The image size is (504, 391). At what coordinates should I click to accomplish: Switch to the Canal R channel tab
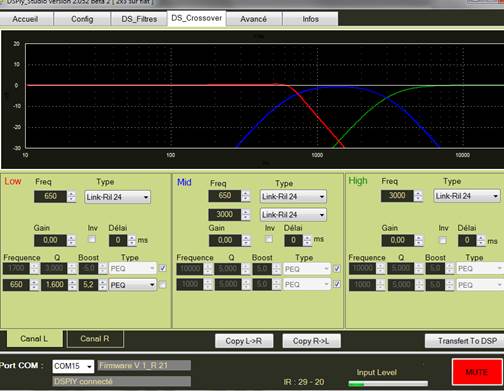(x=95, y=339)
